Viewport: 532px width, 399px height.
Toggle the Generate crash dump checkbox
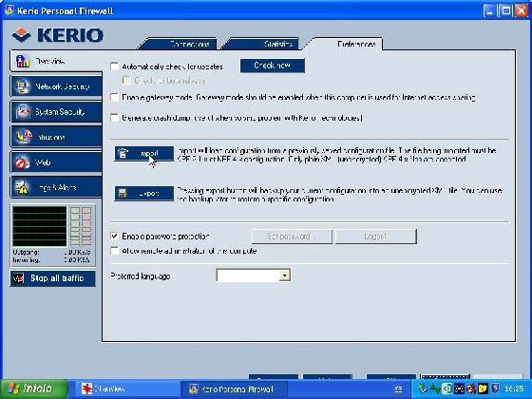(115, 118)
